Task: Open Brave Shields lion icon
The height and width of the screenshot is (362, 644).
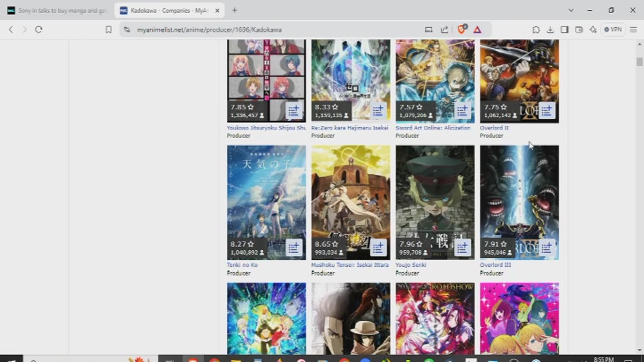Action: pos(461,29)
